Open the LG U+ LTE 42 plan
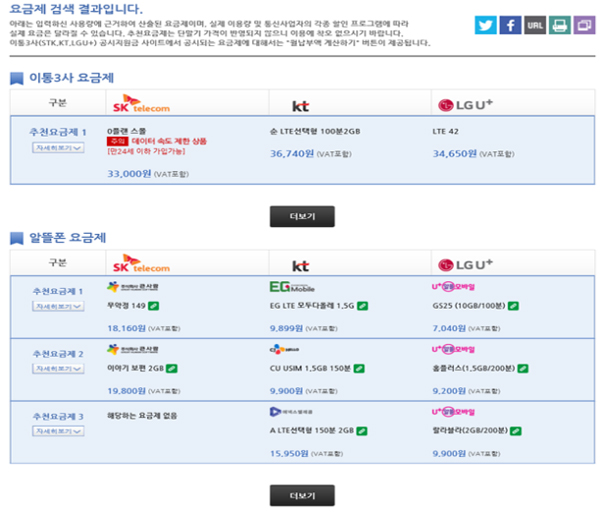Image resolution: width=600 pixels, height=515 pixels. [445, 131]
